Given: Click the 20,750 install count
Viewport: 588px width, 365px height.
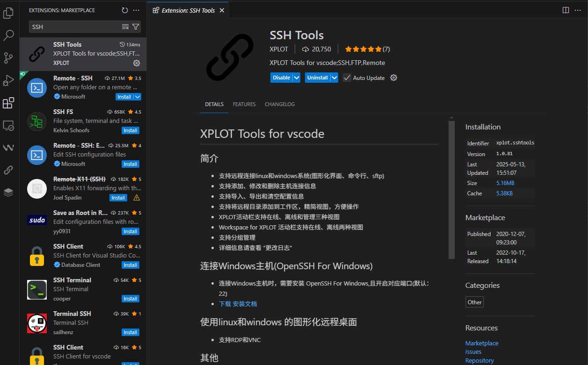Looking at the screenshot, I should 317,49.
